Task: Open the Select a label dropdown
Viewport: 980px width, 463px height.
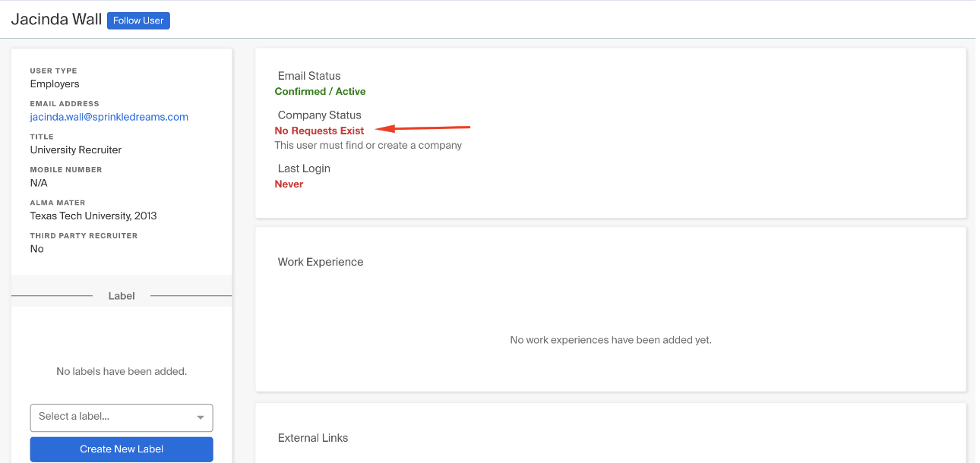Action: click(122, 417)
